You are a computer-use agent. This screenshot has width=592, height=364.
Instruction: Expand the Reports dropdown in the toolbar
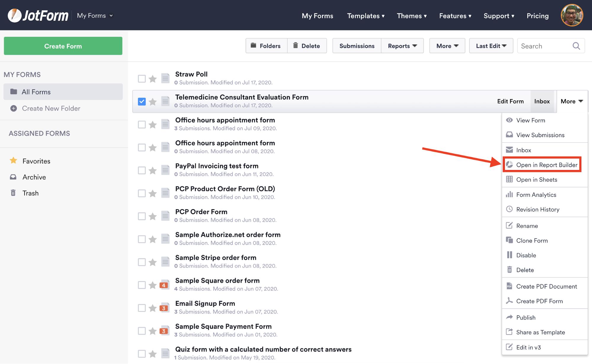click(x=402, y=46)
